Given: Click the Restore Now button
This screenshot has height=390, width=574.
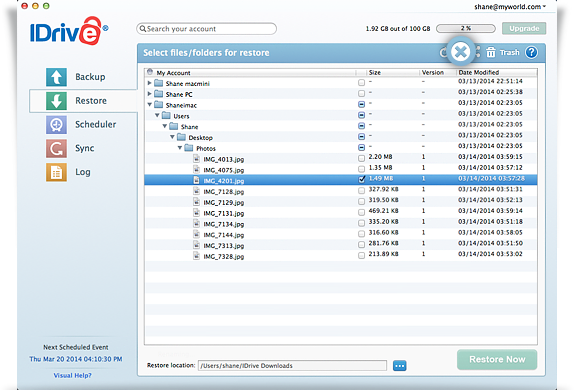Looking at the screenshot, I should pyautogui.click(x=497, y=360).
